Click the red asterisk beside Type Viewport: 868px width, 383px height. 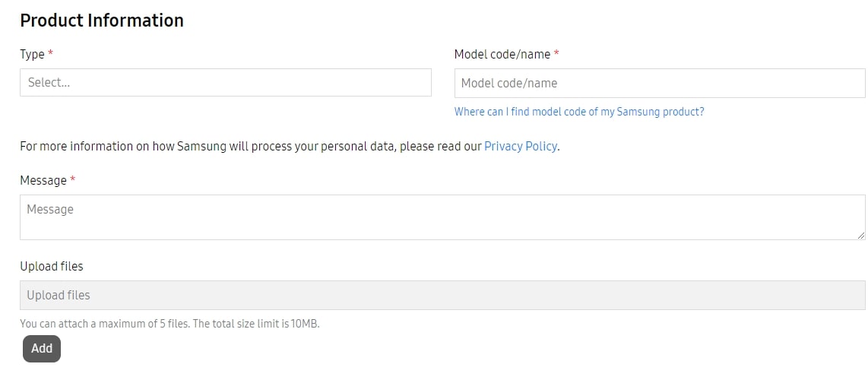point(50,53)
